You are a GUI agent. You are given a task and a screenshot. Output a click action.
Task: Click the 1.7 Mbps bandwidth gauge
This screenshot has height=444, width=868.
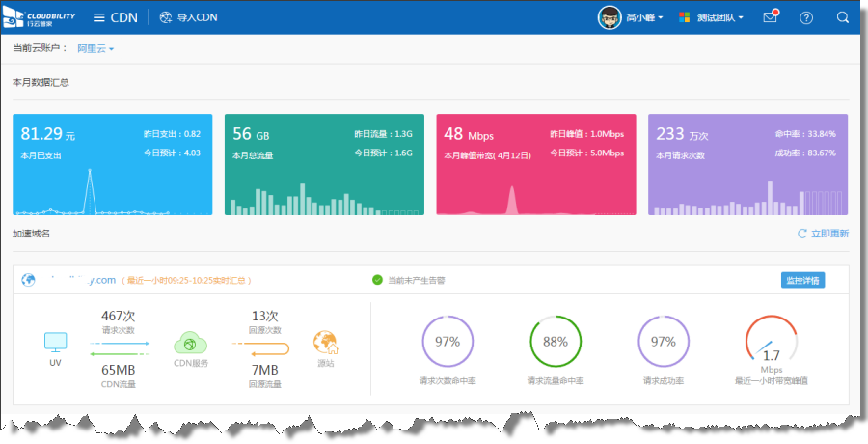pyautogui.click(x=771, y=343)
